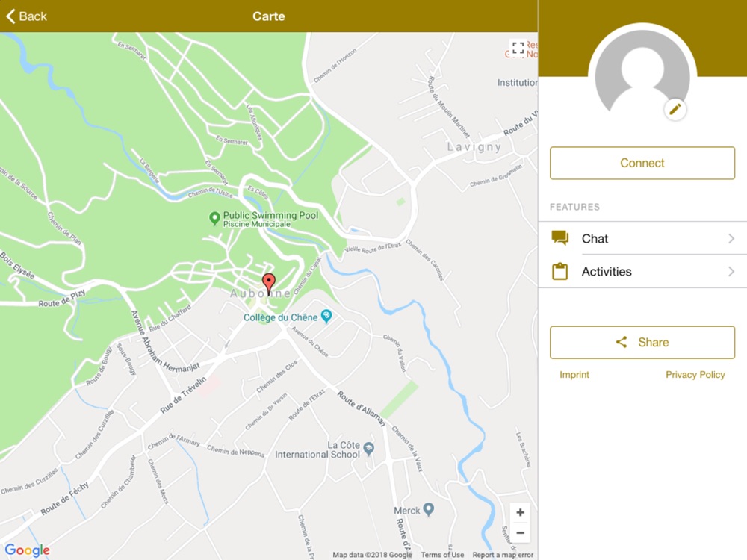Click the Lavigny town label
The image size is (747, 560).
474,146
